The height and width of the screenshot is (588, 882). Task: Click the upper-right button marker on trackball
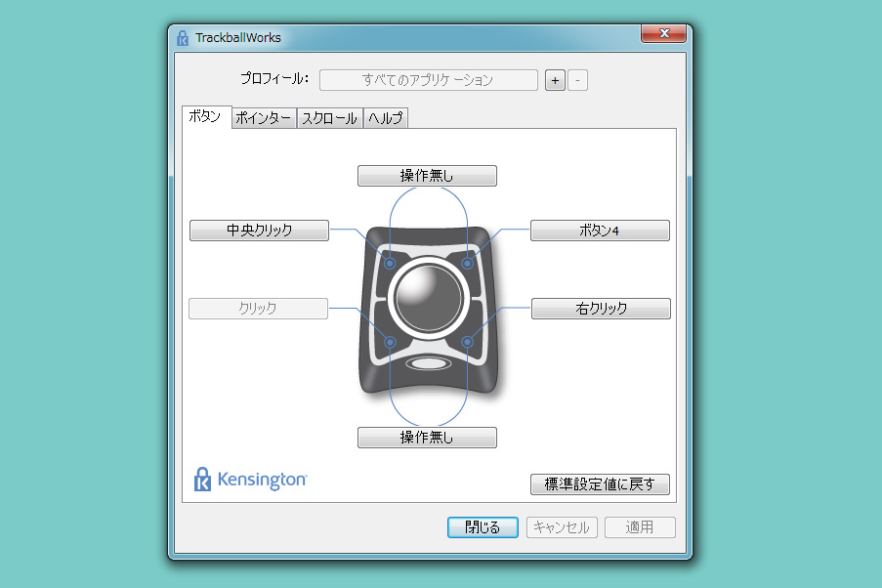[x=468, y=264]
